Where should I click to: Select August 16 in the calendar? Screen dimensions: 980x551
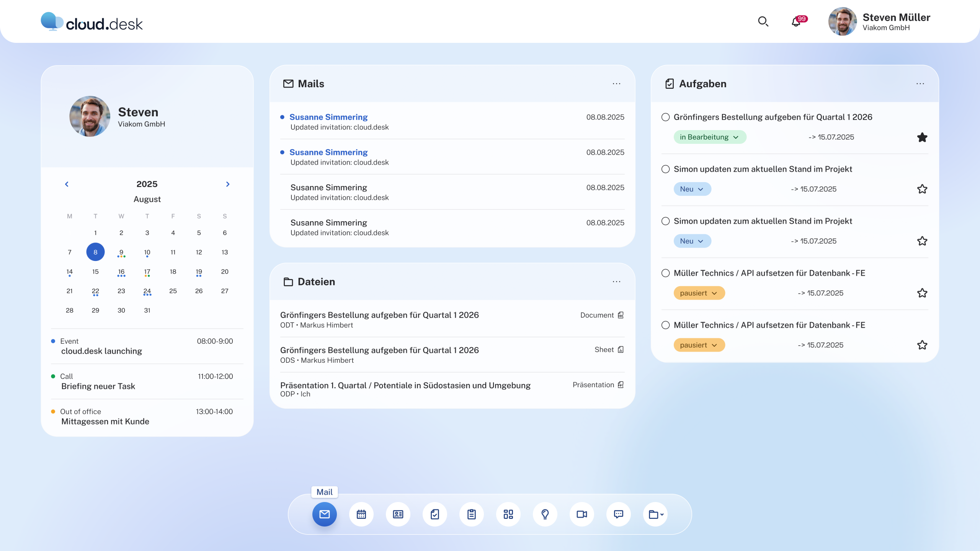[x=121, y=272]
